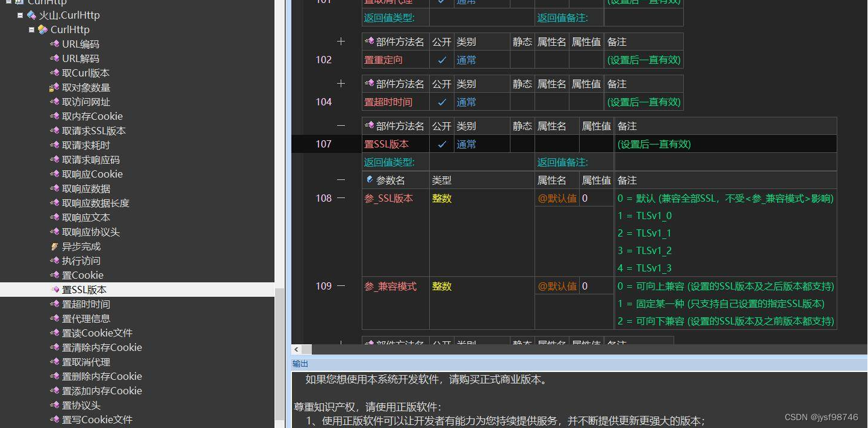The image size is (868, 428).
Task: Click the 取响应协议头 method icon
Action: point(54,232)
